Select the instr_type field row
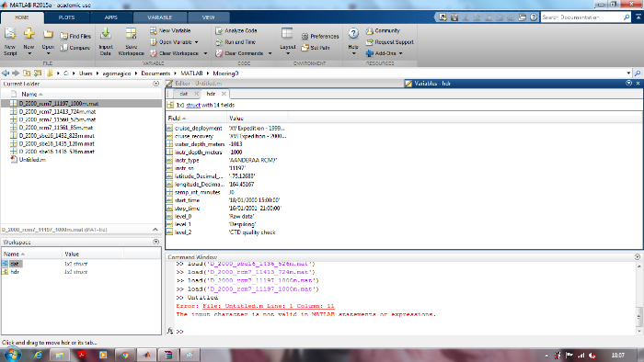 (226, 160)
